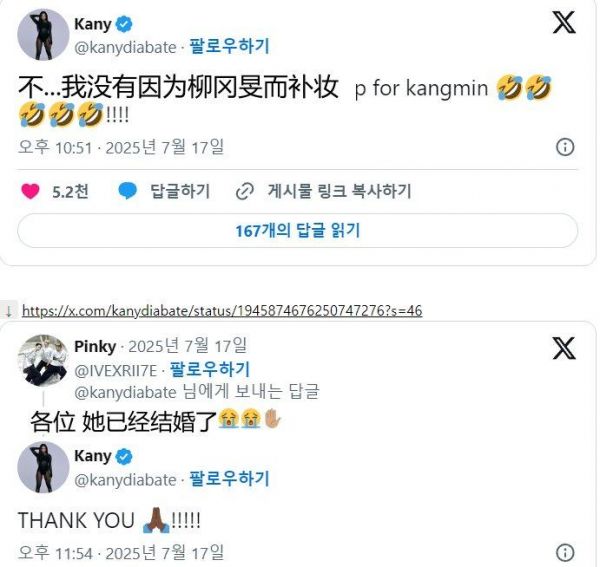The width and height of the screenshot is (600, 567).
Task: Read the 167 replies button
Action: pos(297,230)
